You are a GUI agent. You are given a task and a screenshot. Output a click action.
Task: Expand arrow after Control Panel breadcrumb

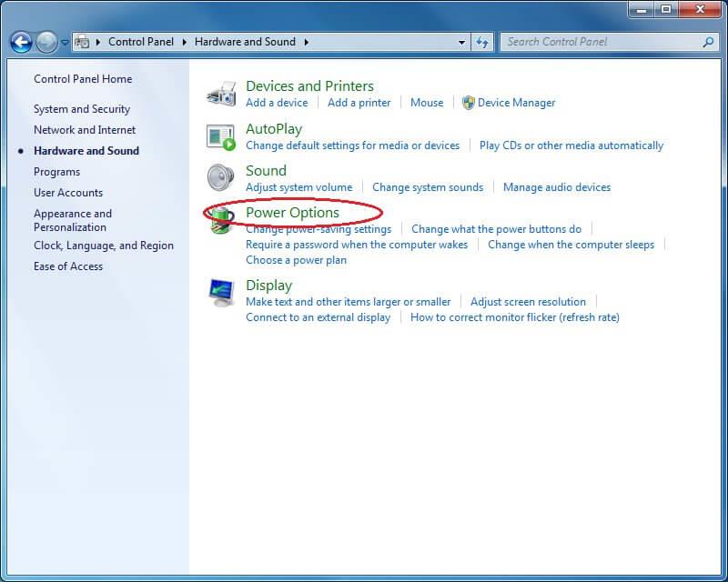tap(185, 42)
